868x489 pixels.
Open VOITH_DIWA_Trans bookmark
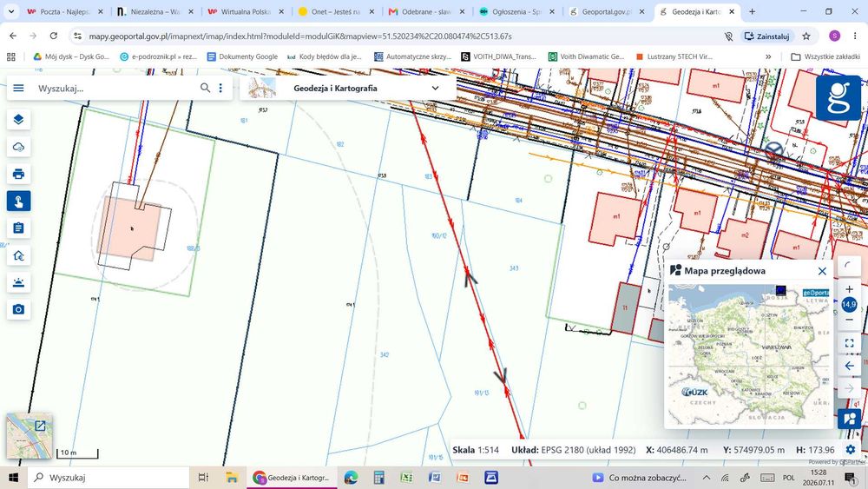click(x=499, y=56)
